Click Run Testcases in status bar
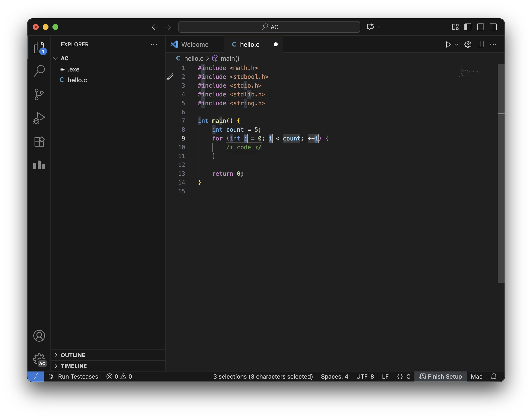Viewport: 532px width, 418px height. pos(73,376)
